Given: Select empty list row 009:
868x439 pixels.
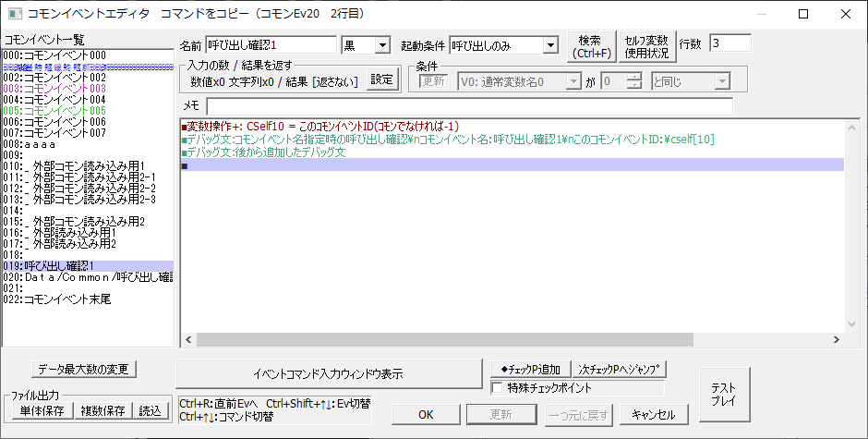Looking at the screenshot, I should pyautogui.click(x=88, y=155).
